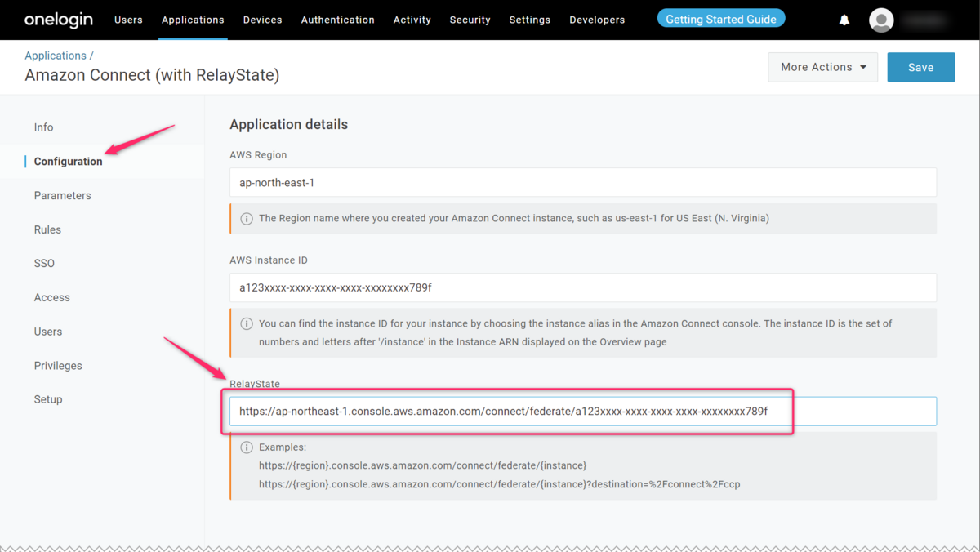Switch to the Setup tab
Screen dimensions: 980x552
coord(48,399)
